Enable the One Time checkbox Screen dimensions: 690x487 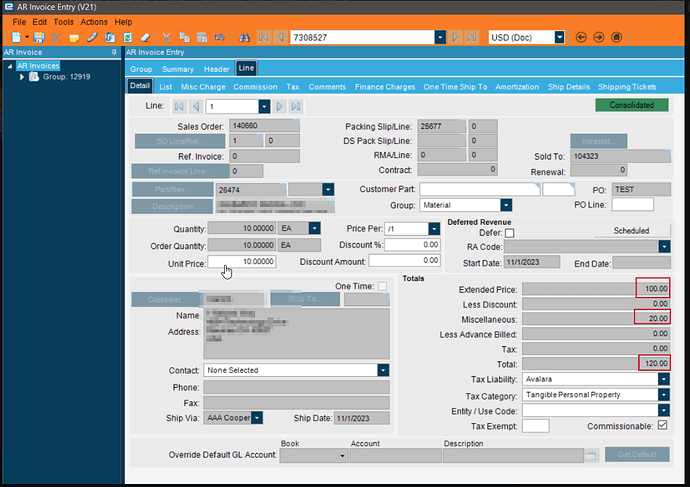(381, 287)
